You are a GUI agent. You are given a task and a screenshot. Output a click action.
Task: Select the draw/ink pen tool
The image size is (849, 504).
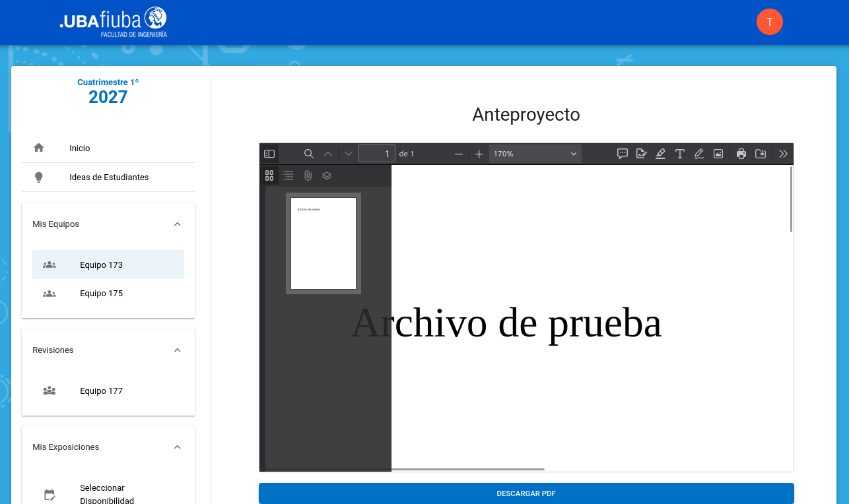pos(699,154)
